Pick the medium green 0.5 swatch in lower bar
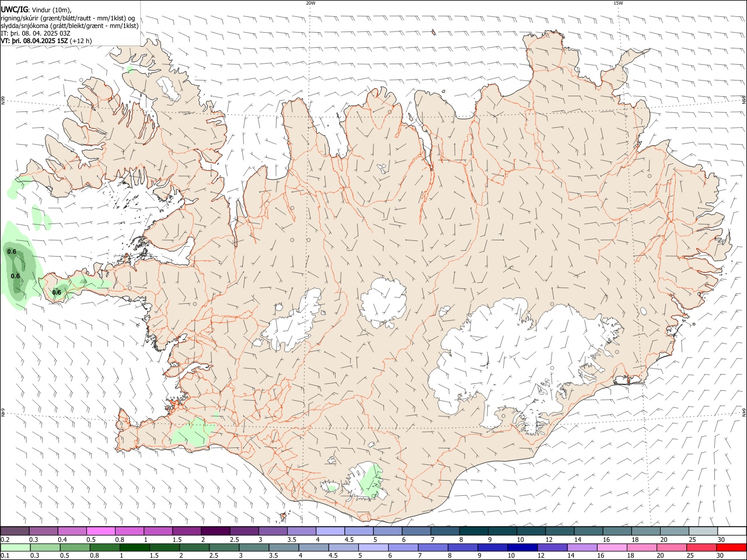The height and width of the screenshot is (560, 747). [75, 548]
